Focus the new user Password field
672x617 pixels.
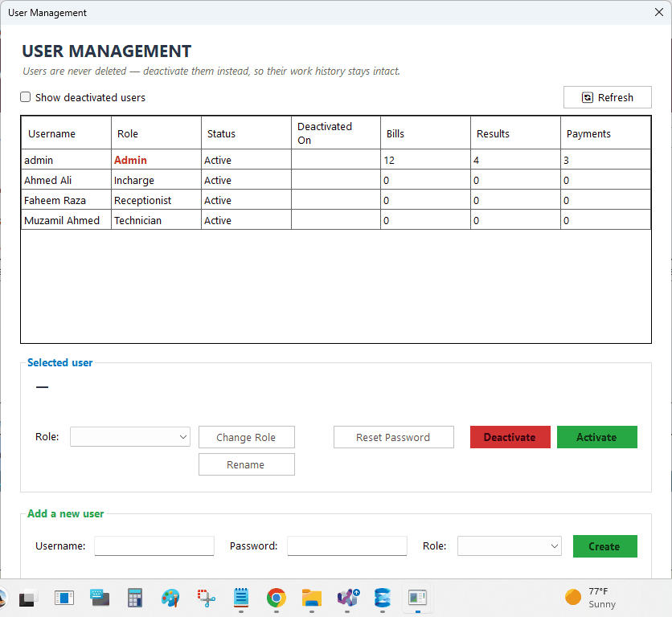(346, 545)
